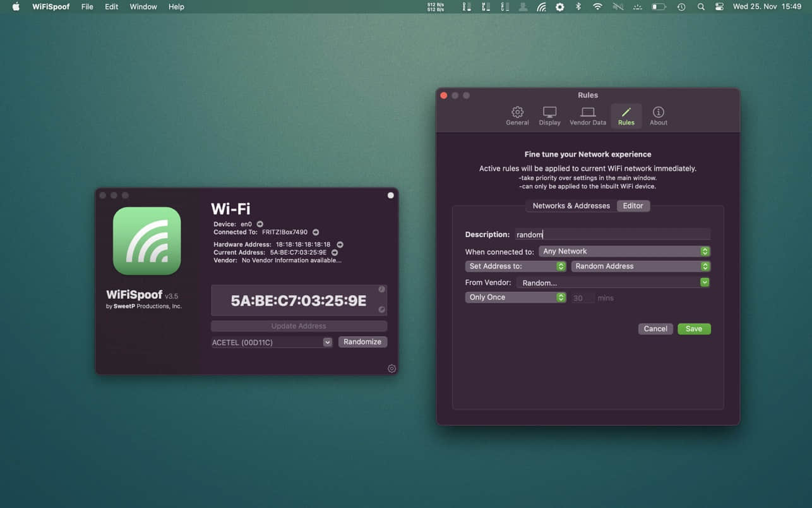Expand the Random Address dropdown
Screen dimensions: 812x508
tap(640, 266)
